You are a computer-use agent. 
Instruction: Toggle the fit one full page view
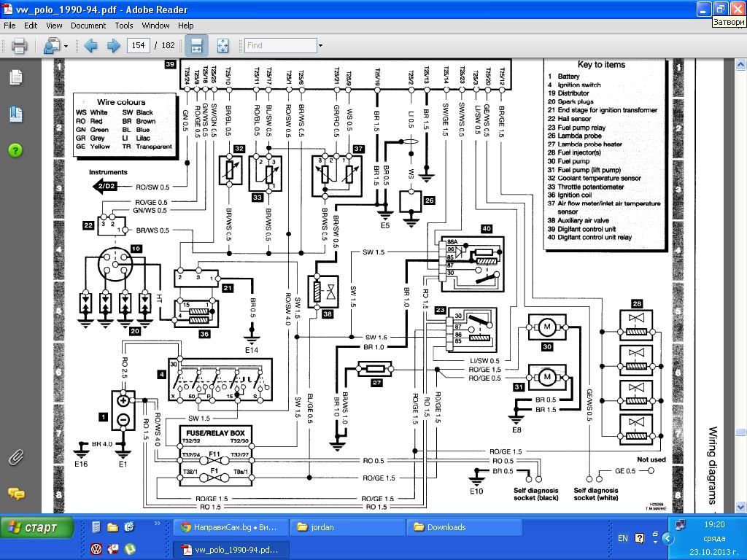[222, 46]
